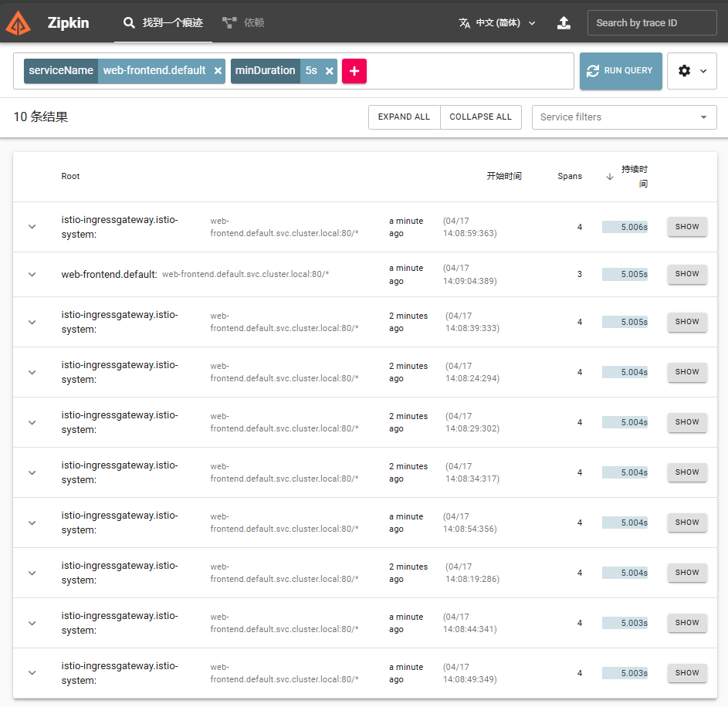Click the refresh icon in Run Query
This screenshot has width=728, height=707.
point(592,71)
